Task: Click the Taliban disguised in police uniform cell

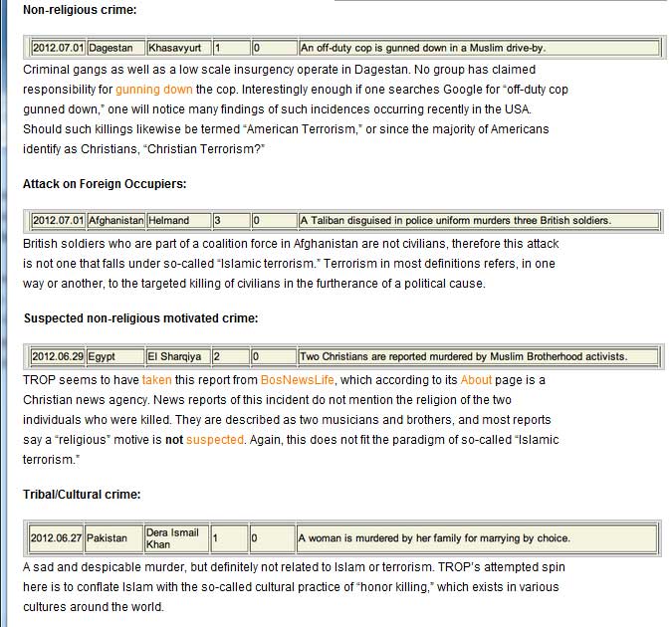Action: tap(478, 220)
